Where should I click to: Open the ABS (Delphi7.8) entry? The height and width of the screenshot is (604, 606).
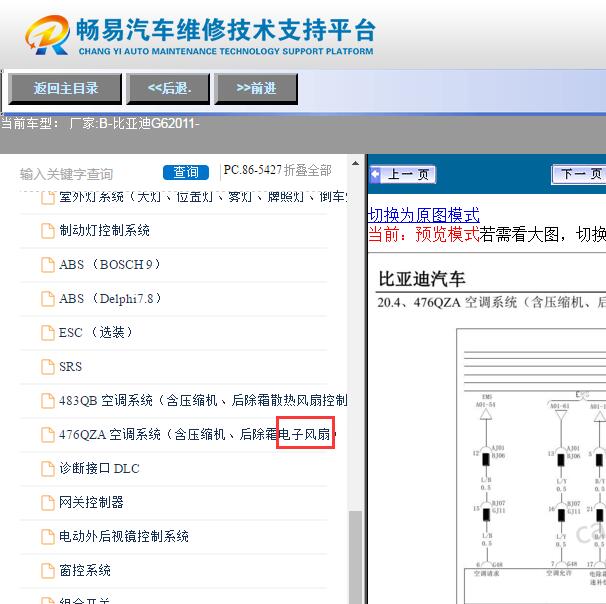point(110,299)
